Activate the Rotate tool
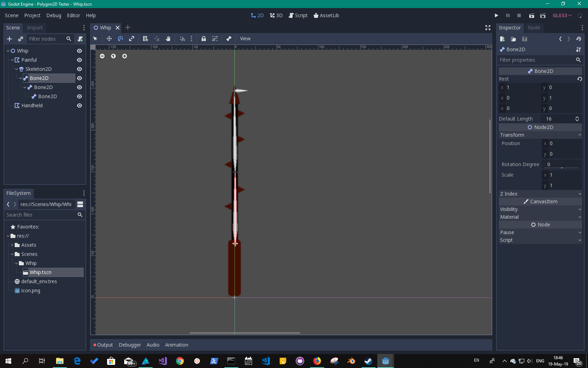 [120, 39]
